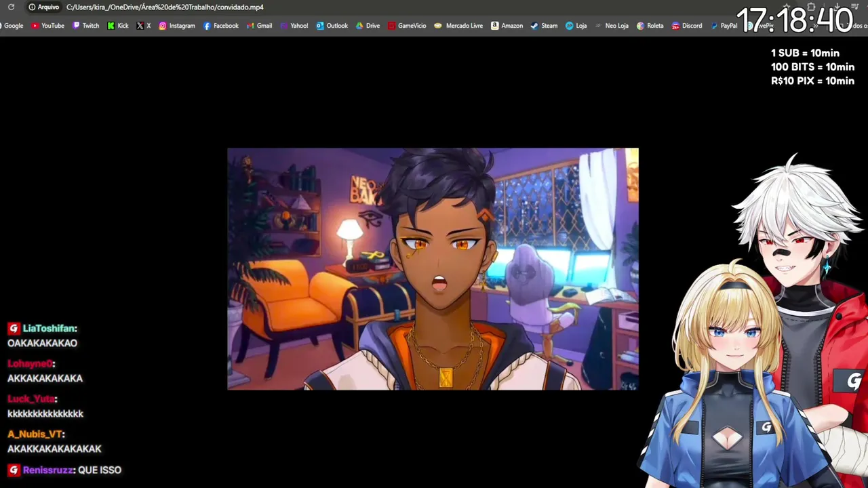868x488 pixels.
Task: Click chat username Renissruzz
Action: [47, 470]
